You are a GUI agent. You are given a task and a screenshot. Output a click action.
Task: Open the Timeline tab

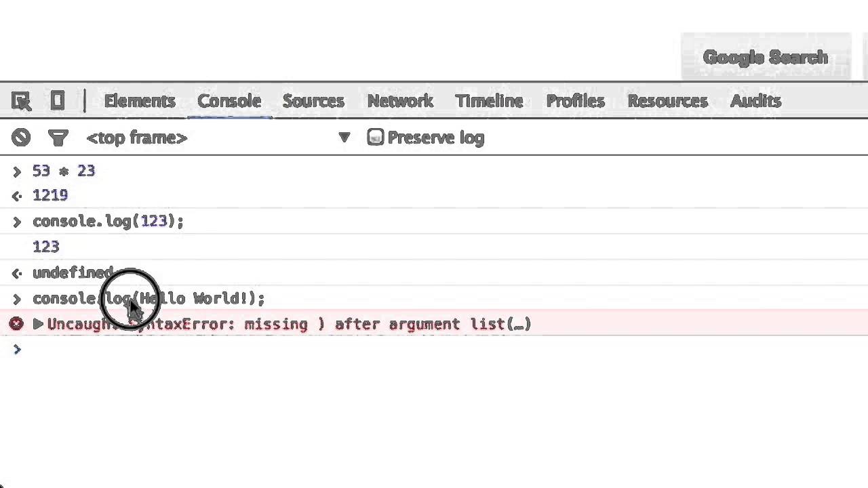489,101
